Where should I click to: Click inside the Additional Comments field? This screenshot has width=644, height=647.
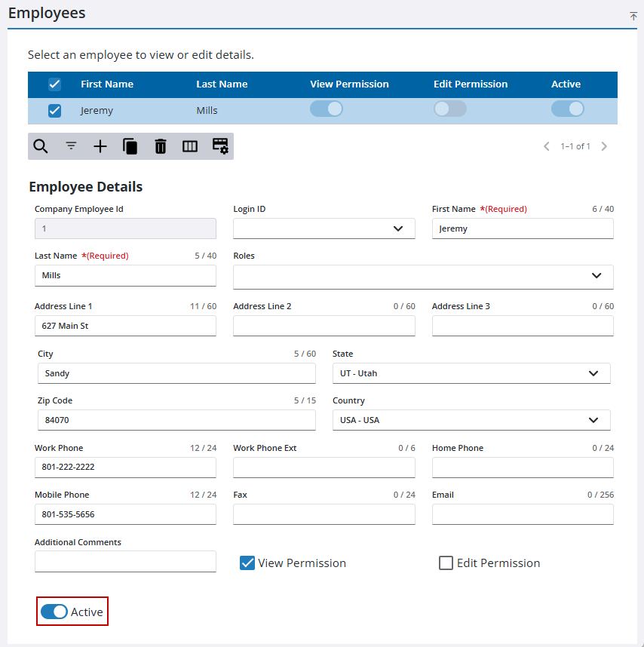point(125,561)
